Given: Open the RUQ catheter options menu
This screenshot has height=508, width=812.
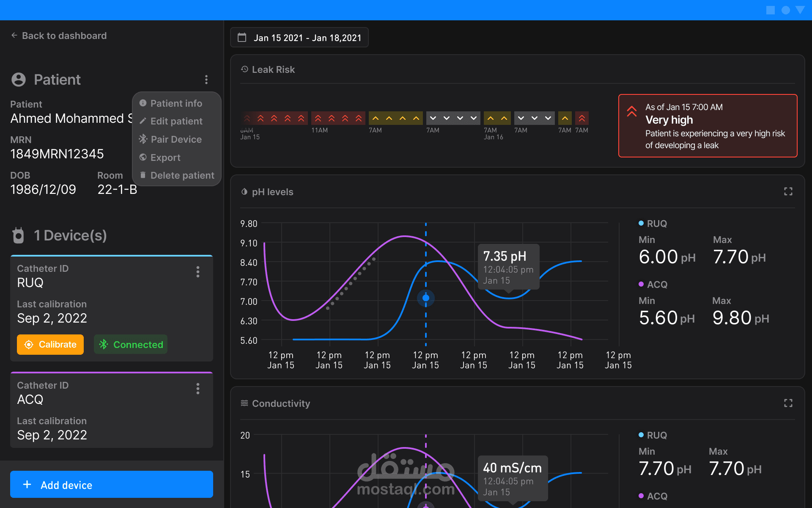Looking at the screenshot, I should (x=198, y=272).
